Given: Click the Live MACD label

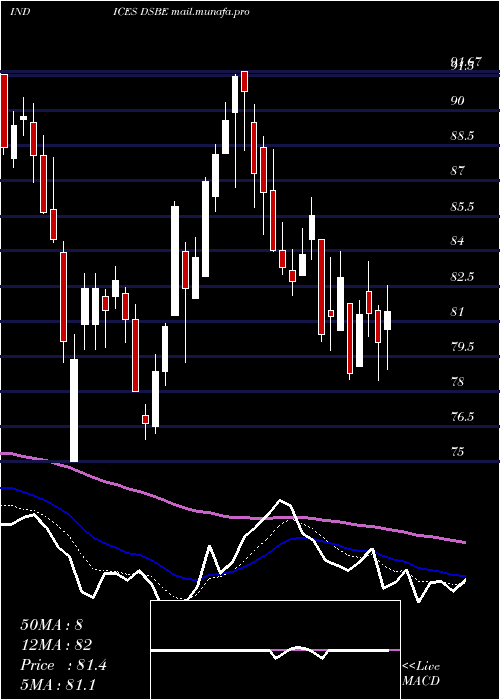Looking at the screenshot, I should 421,674.
